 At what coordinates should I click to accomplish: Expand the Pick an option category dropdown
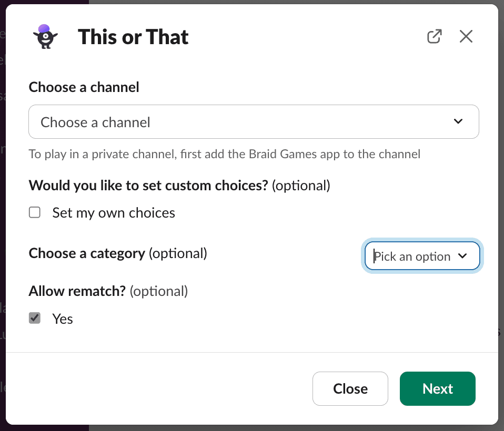coord(422,256)
